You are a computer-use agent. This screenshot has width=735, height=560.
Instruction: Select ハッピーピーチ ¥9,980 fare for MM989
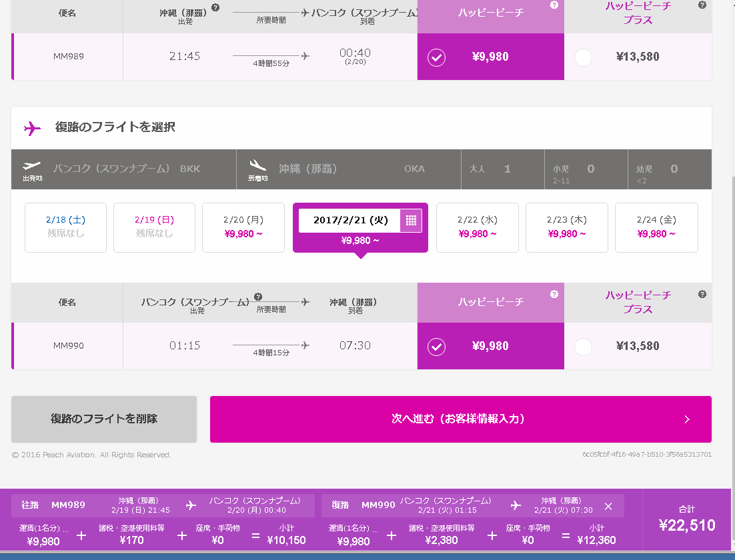[x=490, y=57]
